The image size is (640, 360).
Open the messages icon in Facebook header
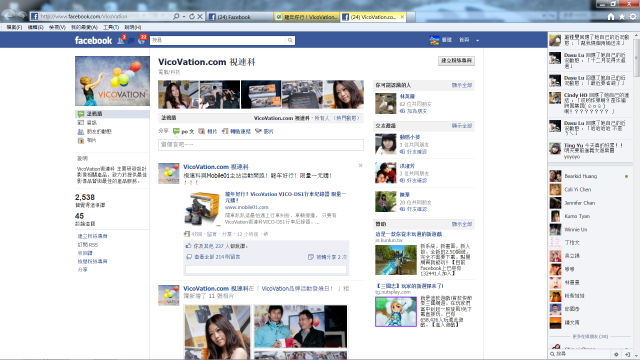click(131, 40)
